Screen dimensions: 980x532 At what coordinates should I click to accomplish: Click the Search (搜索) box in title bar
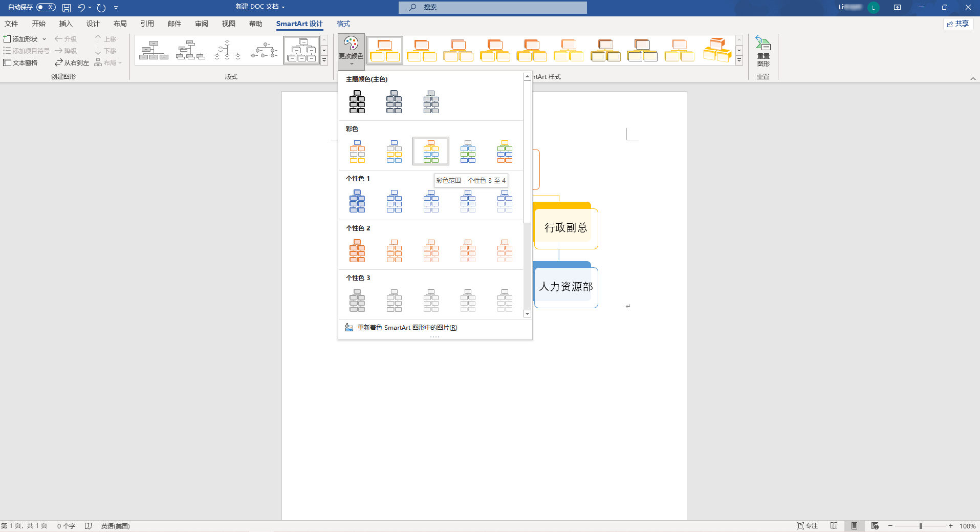[492, 7]
